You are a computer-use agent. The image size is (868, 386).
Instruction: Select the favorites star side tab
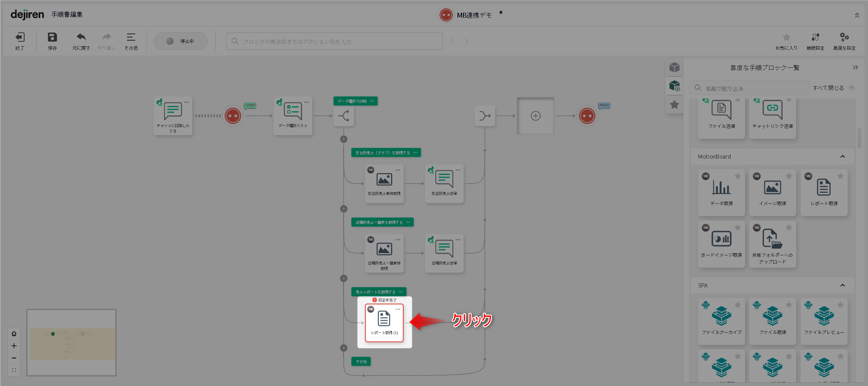[675, 104]
